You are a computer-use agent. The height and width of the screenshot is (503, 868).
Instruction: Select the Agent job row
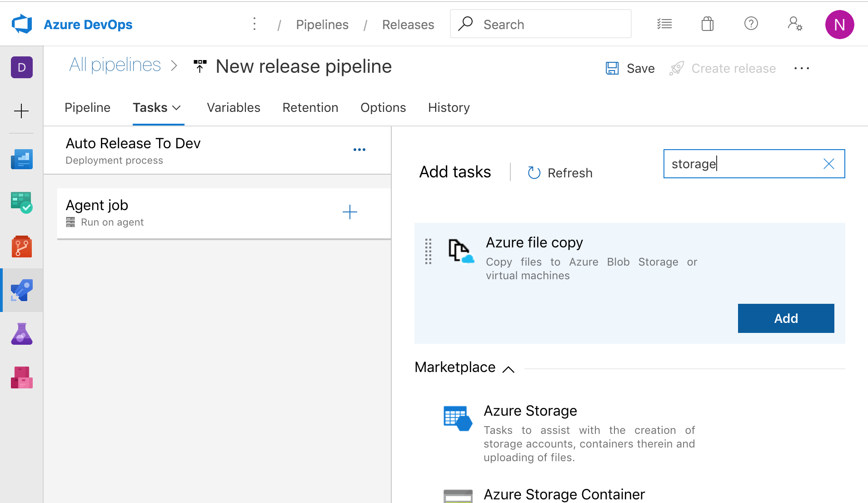click(224, 213)
